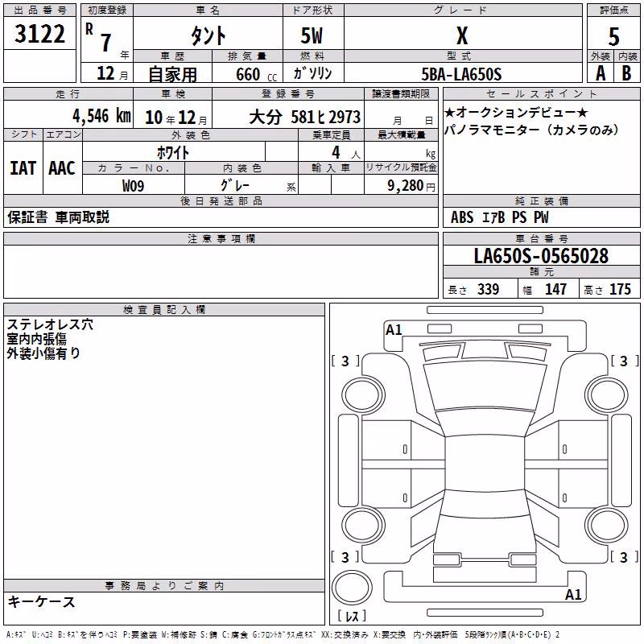
Task: Select the shift type IAT
Action: 23,168
